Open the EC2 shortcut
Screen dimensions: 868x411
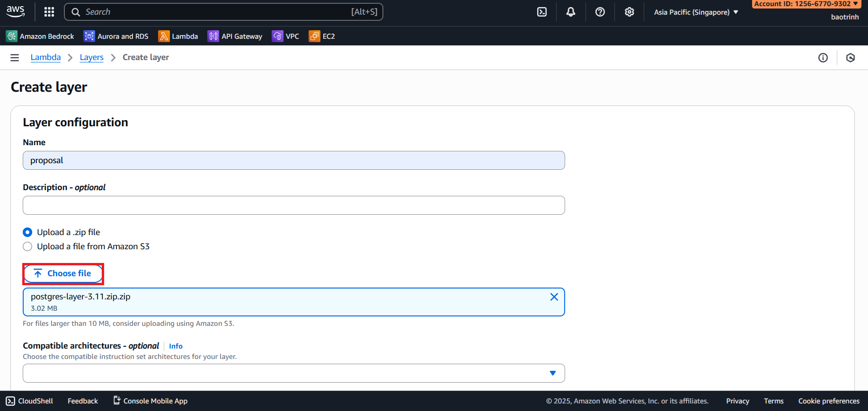(x=322, y=36)
